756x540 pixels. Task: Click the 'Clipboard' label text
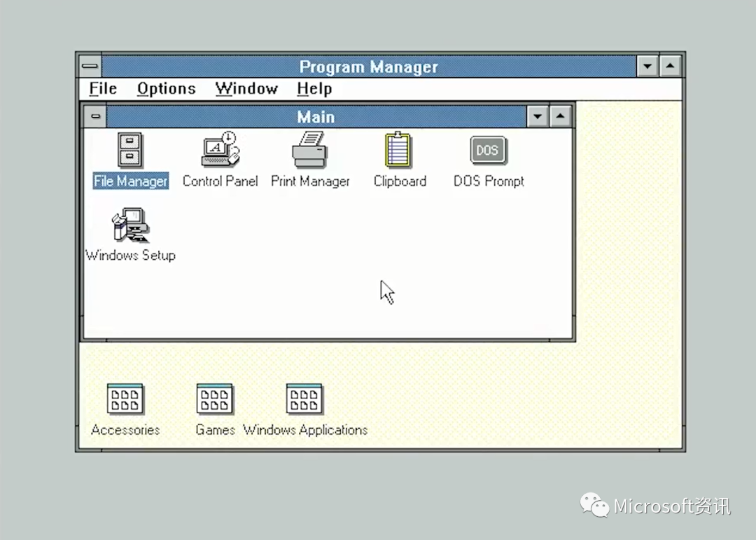click(x=400, y=181)
